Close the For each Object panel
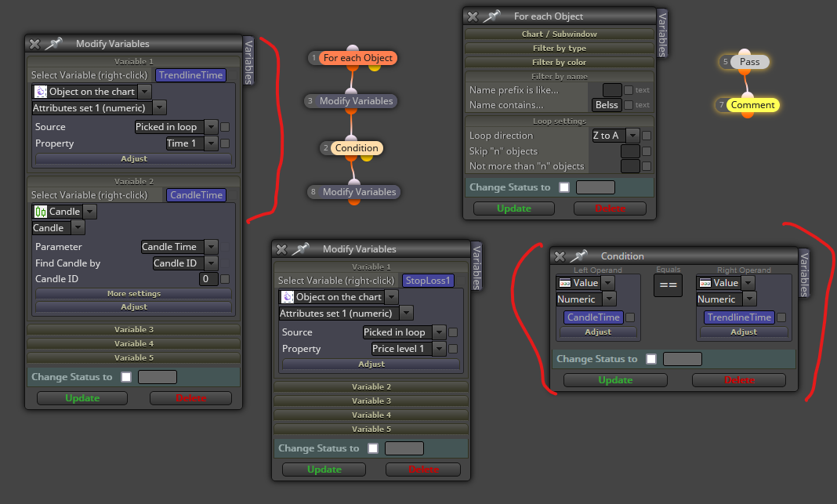 pos(473,16)
